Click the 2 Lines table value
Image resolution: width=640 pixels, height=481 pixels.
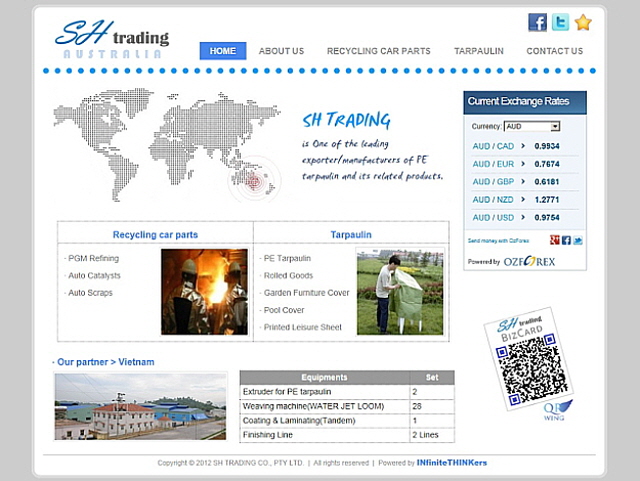point(425,435)
